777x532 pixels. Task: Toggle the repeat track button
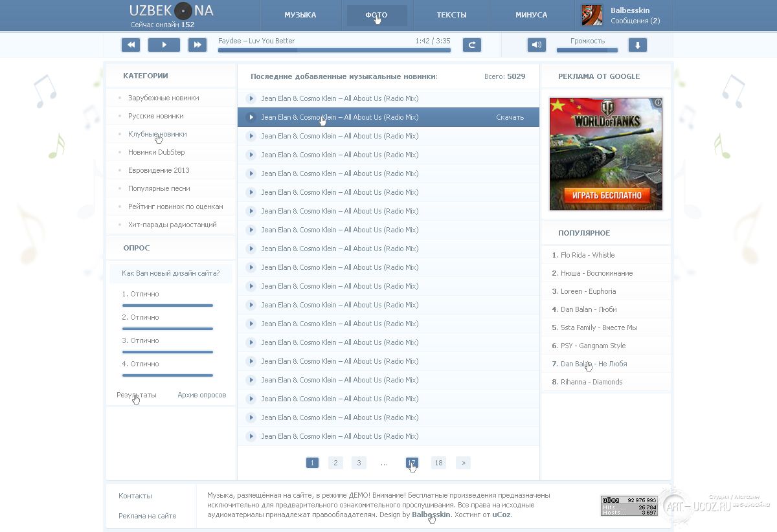click(x=472, y=45)
